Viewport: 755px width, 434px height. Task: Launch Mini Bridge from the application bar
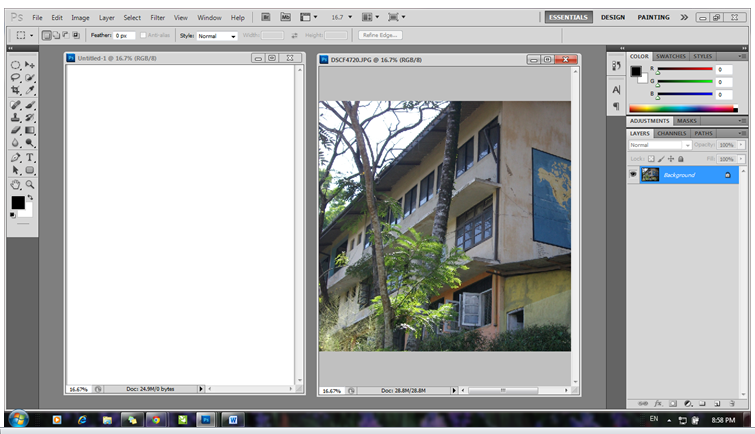pos(286,17)
